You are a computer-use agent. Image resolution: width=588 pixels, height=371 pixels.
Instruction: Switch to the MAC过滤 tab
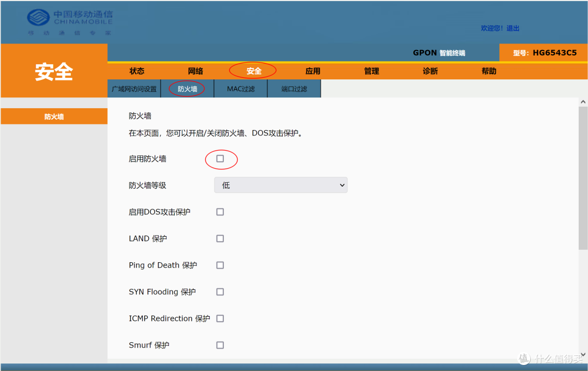click(x=240, y=88)
